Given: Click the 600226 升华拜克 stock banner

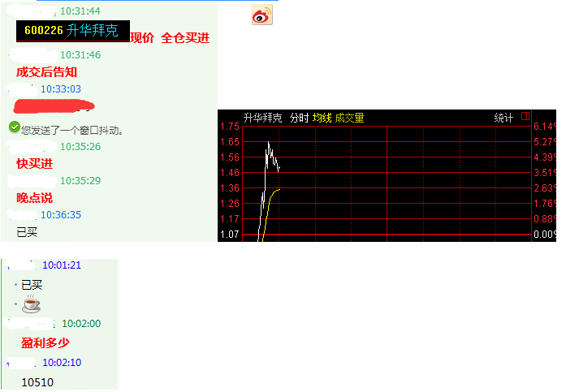Looking at the screenshot, I should 73,31.
